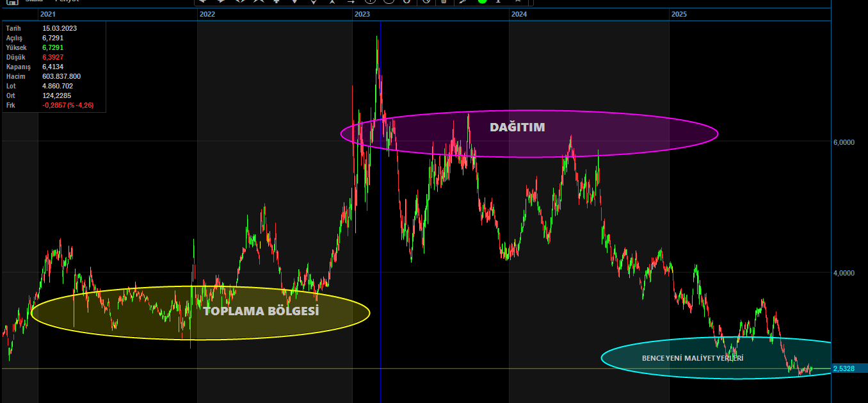
Task: Click the trash can delete icon
Action: 444,2
